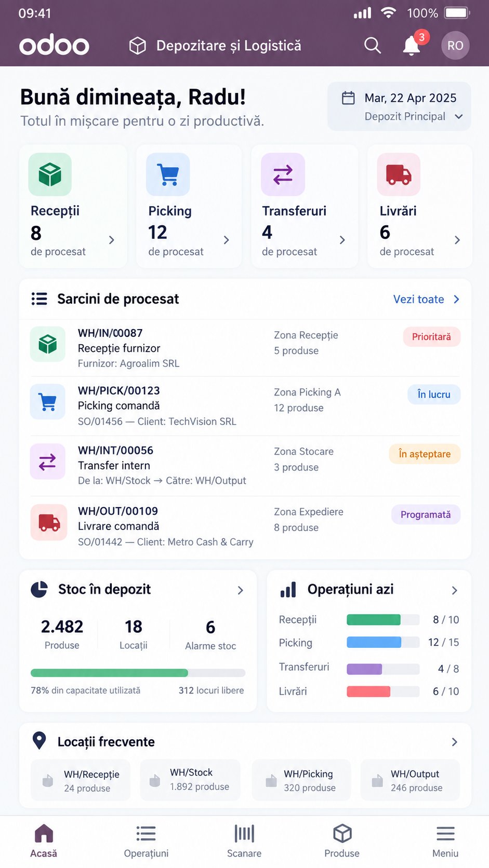Tap the WH/PICK/00123 cart icon
This screenshot has height=868, width=489.
point(48,402)
